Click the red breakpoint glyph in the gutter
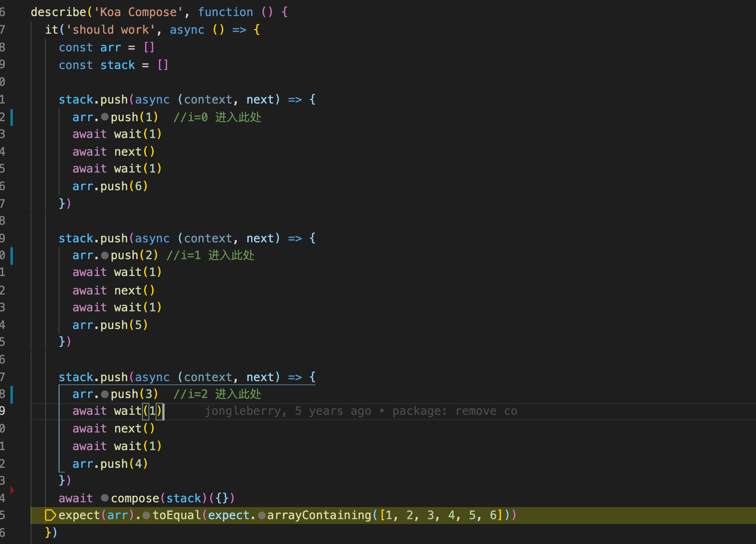 [12, 490]
